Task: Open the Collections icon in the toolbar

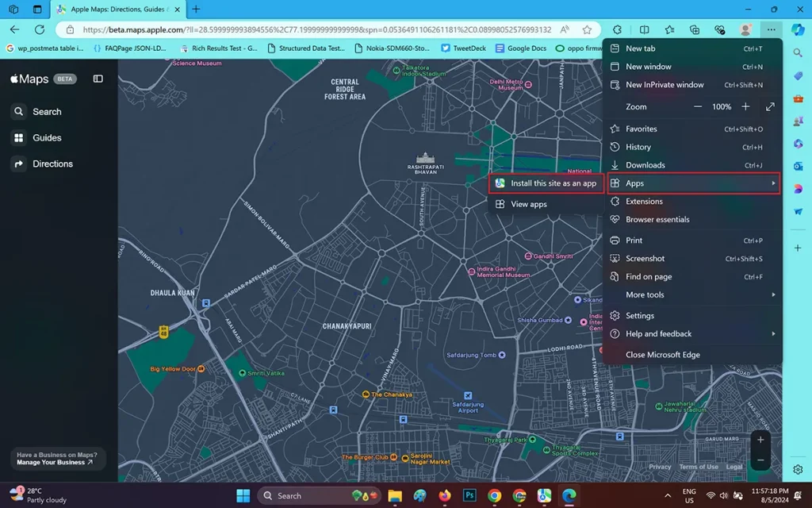Action: pos(695,29)
